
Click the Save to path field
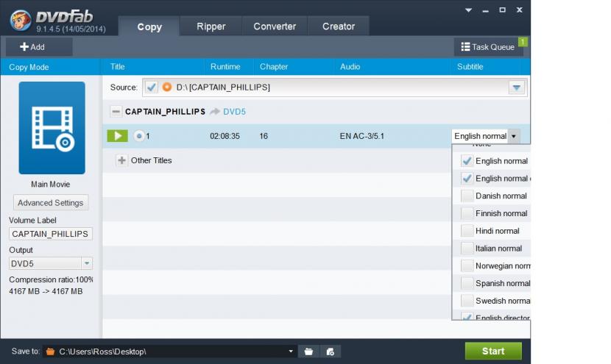click(x=169, y=351)
